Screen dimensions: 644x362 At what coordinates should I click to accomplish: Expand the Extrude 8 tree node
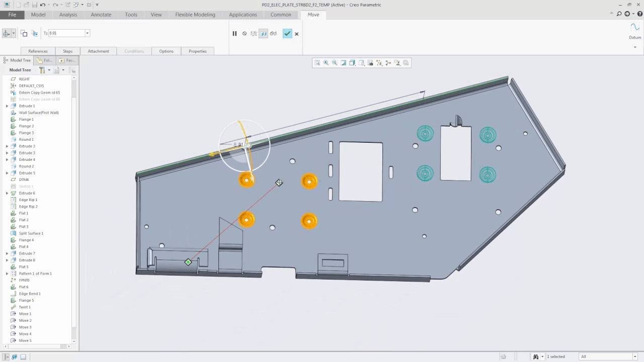pos(7,260)
